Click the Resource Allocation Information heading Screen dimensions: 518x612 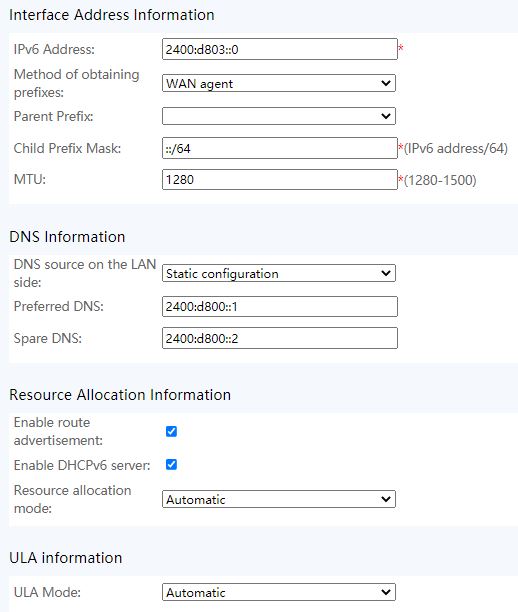tap(120, 395)
